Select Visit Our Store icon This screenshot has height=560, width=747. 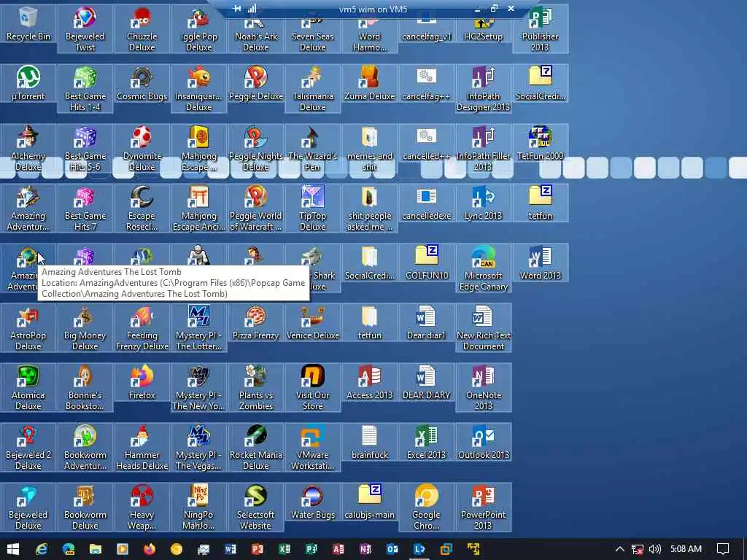pyautogui.click(x=312, y=388)
